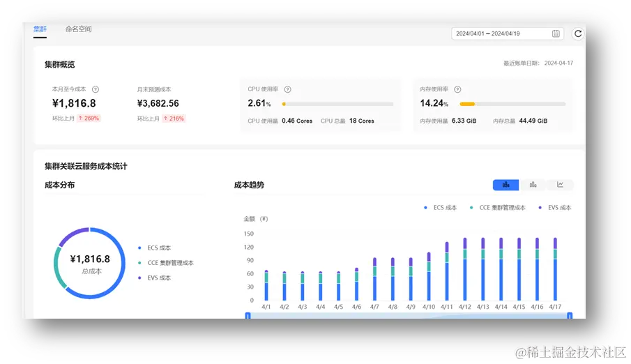Click the 集群关联云服务成本统计 heading

[x=86, y=166]
